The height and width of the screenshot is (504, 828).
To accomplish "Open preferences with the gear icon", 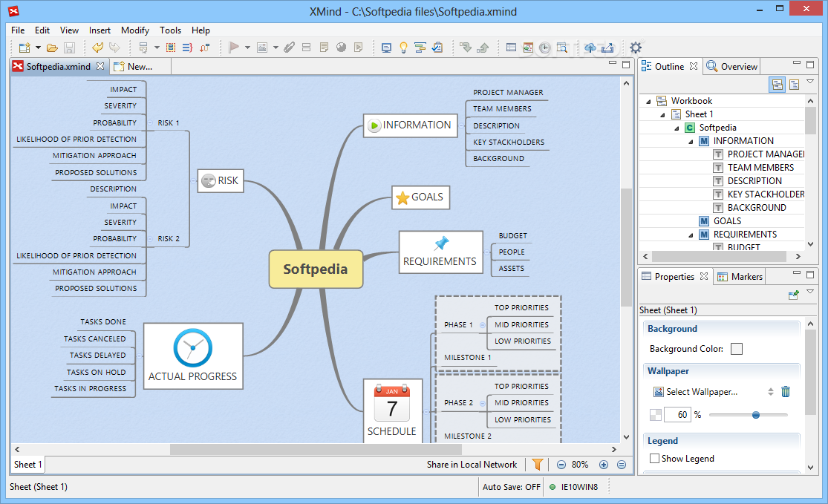I will click(x=636, y=48).
